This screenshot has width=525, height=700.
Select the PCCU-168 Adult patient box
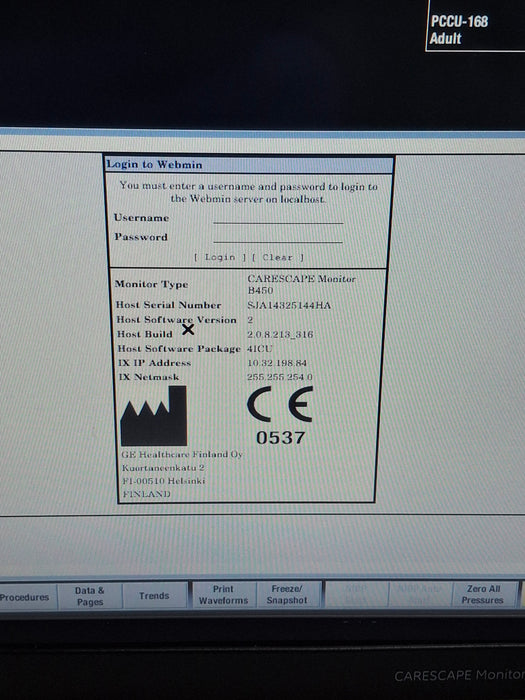tap(476, 25)
